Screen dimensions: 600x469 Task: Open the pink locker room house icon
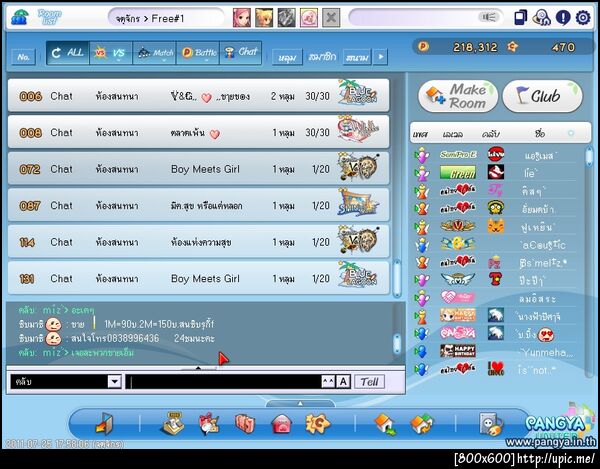[282, 424]
